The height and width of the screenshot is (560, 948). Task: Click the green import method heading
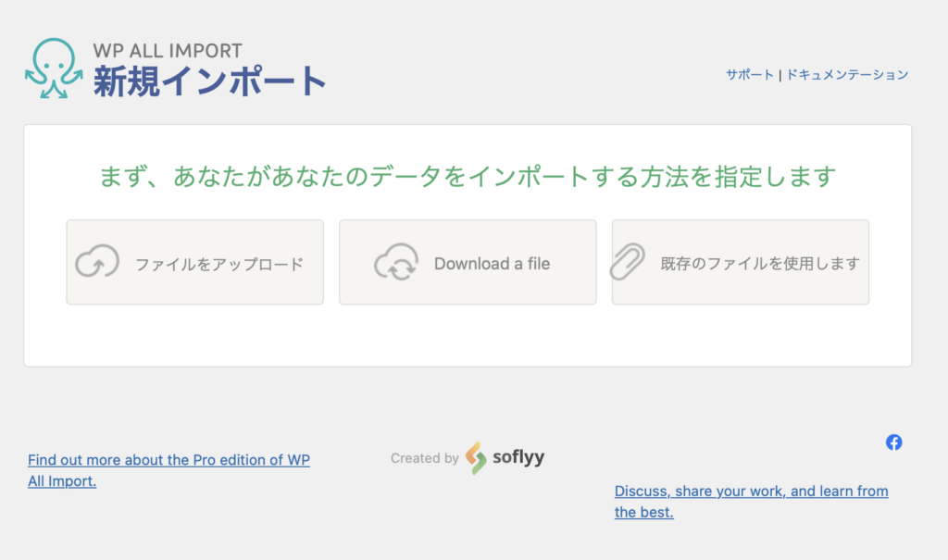click(468, 176)
